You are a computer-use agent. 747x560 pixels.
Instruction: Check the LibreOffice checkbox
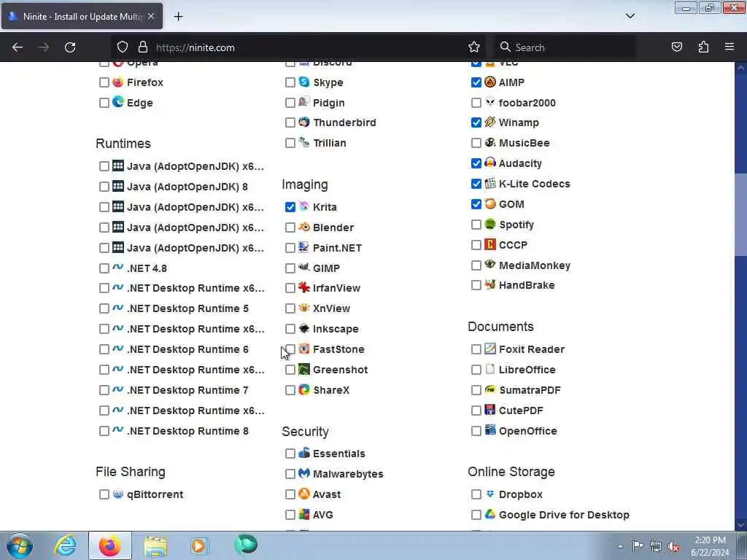tap(476, 370)
